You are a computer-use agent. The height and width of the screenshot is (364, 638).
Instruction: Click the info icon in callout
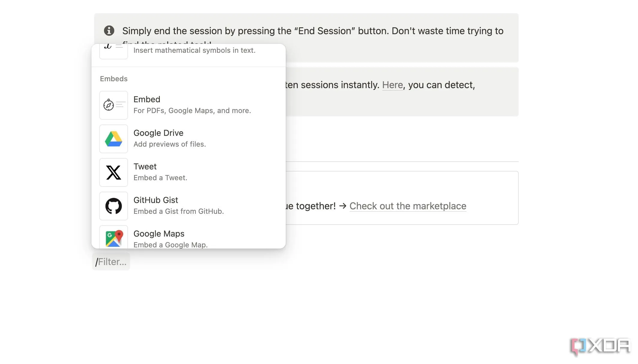(109, 31)
